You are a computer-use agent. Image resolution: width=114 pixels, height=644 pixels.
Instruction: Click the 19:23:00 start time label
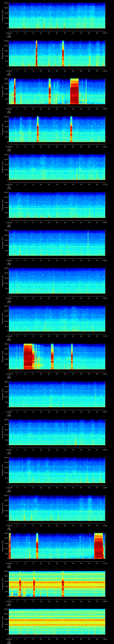[x=9, y=71]
